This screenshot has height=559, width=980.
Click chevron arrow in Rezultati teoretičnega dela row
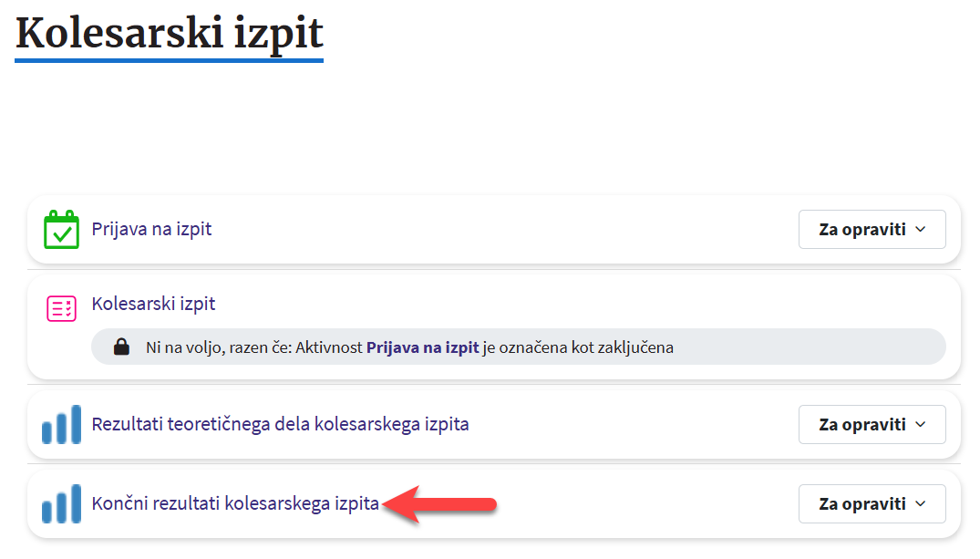click(x=920, y=425)
